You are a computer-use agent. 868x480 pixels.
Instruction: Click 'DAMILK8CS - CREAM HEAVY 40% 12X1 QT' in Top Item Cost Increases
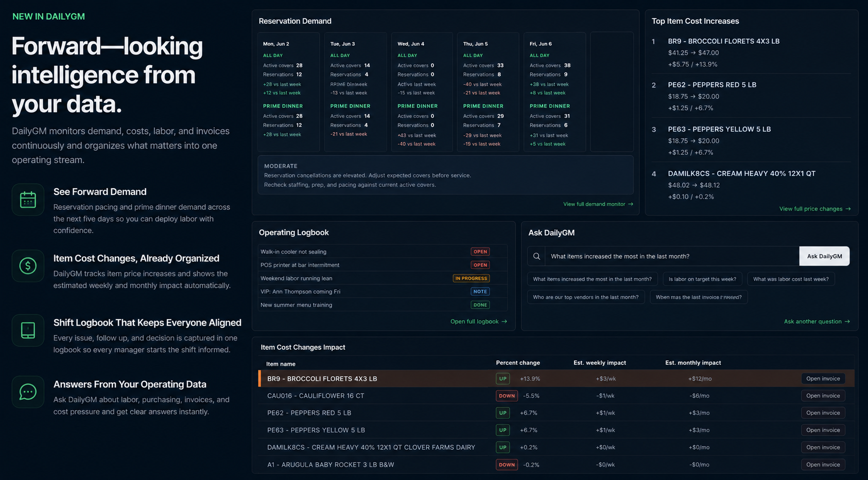coord(741,174)
